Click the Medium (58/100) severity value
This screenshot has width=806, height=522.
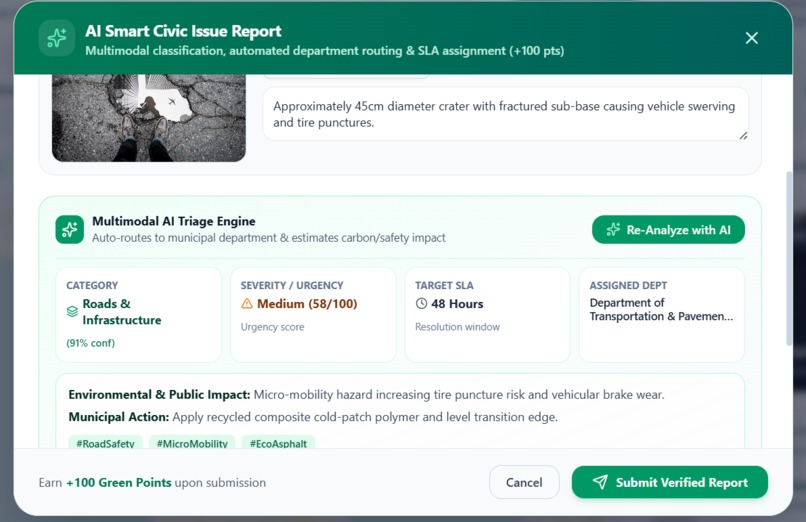(307, 304)
